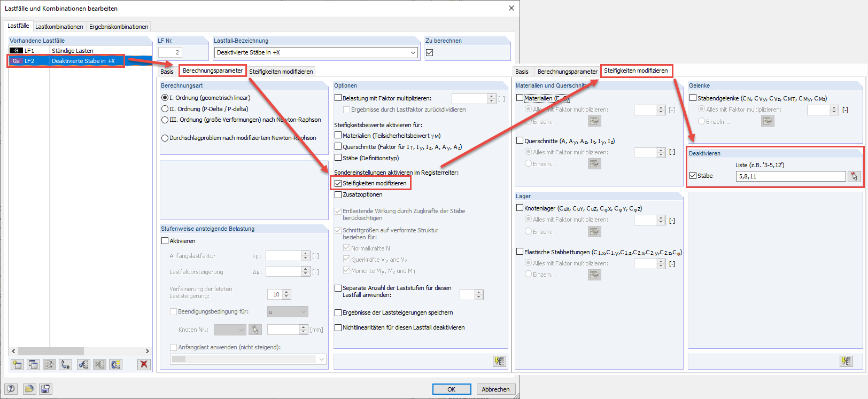Click the Belastung mit Faktor spinner arrows
Image resolution: width=868 pixels, height=399 pixels.
click(x=492, y=98)
